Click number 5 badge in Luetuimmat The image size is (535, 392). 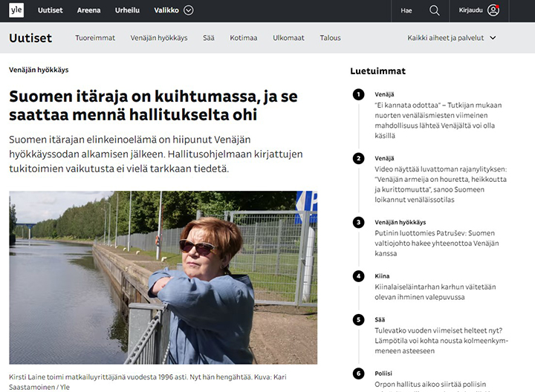coord(359,319)
